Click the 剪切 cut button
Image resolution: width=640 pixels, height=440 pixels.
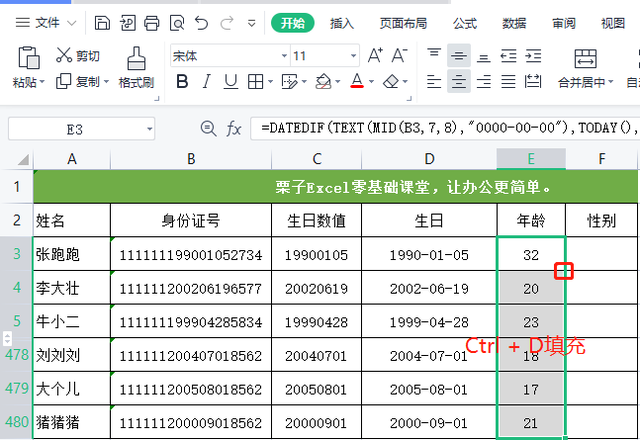(78, 55)
